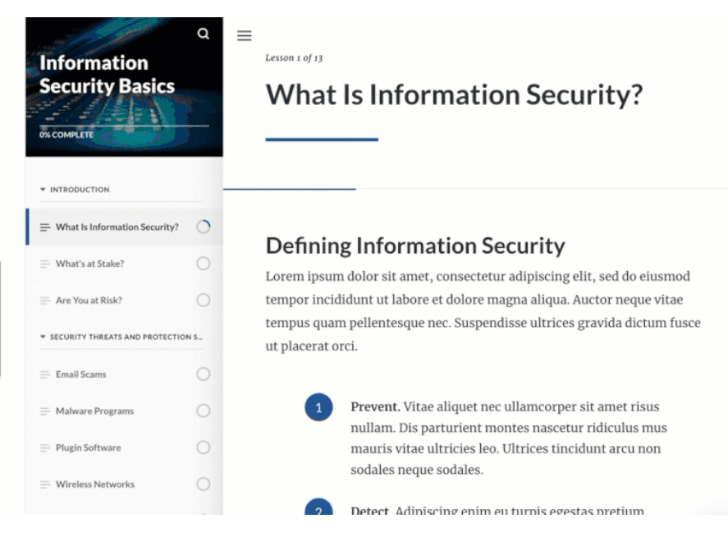The height and width of the screenshot is (560, 728).
Task: Open the What's at Stake? lesson
Action: pos(125,264)
